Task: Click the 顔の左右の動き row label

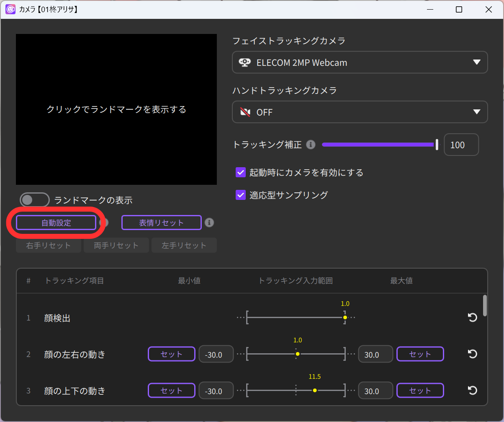Action: 75,355
